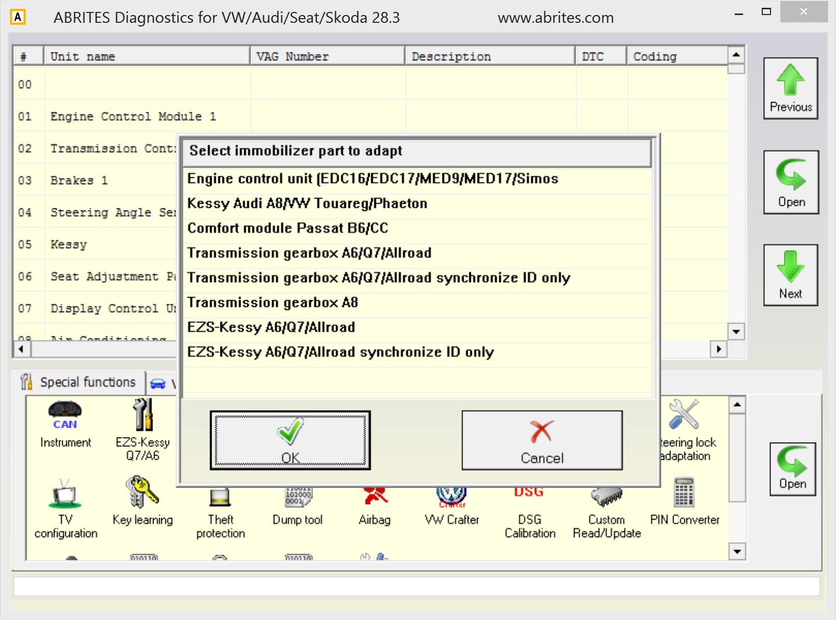Open the VW Crafter function
This screenshot has width=840, height=620.
click(x=452, y=507)
